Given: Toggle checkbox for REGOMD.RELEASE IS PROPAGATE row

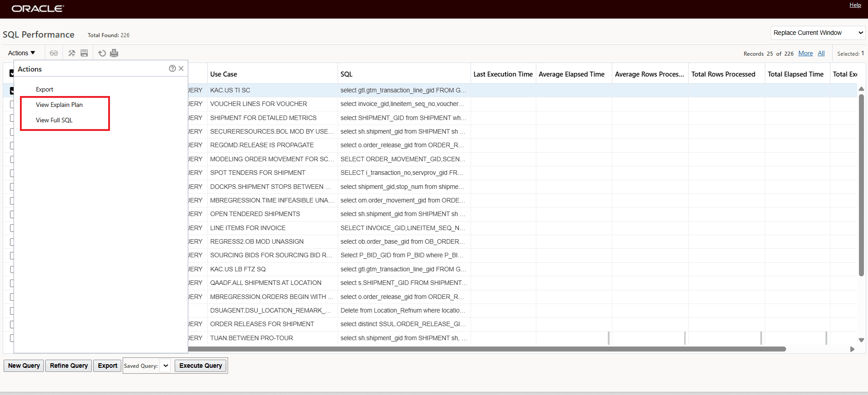Looking at the screenshot, I should 12,145.
